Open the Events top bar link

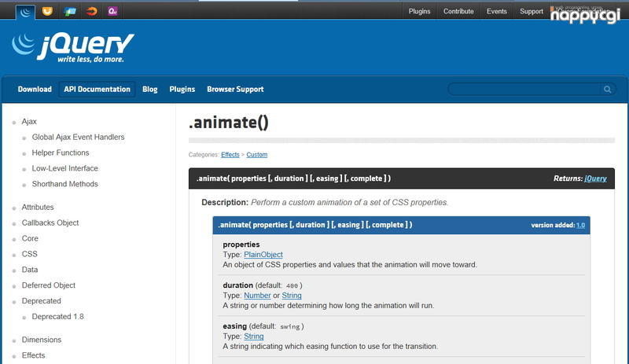[x=497, y=11]
